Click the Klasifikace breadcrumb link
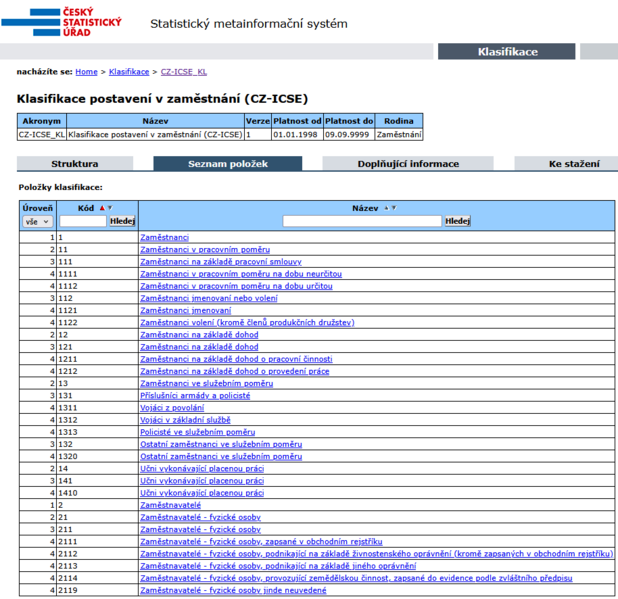This screenshot has height=599, width=618. (129, 72)
